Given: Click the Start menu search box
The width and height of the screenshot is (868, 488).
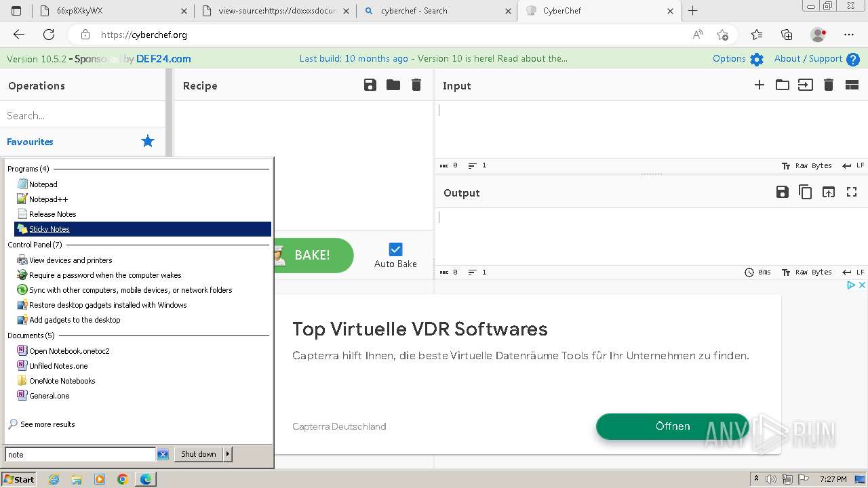Looking at the screenshot, I should pyautogui.click(x=81, y=455).
